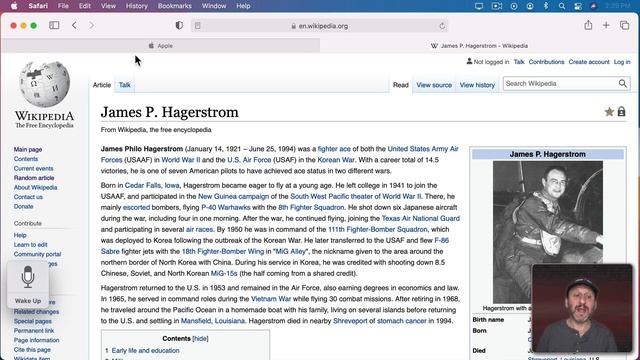Open the privacy report shield icon
640x360 pixels.
(179, 25)
